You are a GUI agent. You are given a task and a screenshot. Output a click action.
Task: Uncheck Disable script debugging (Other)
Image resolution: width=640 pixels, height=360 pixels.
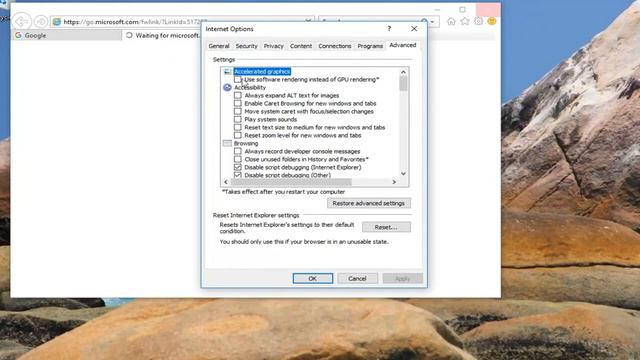pyautogui.click(x=238, y=175)
